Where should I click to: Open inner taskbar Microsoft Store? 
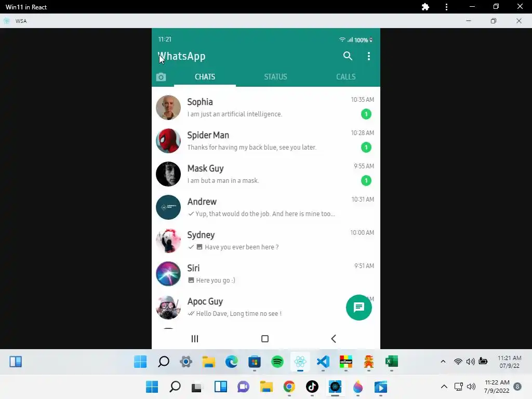[255, 362]
